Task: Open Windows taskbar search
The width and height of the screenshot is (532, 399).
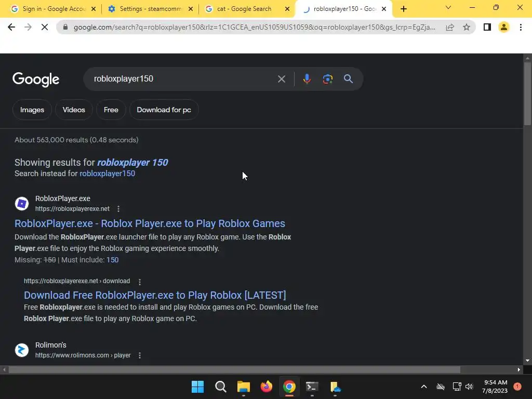Action: tap(220, 387)
